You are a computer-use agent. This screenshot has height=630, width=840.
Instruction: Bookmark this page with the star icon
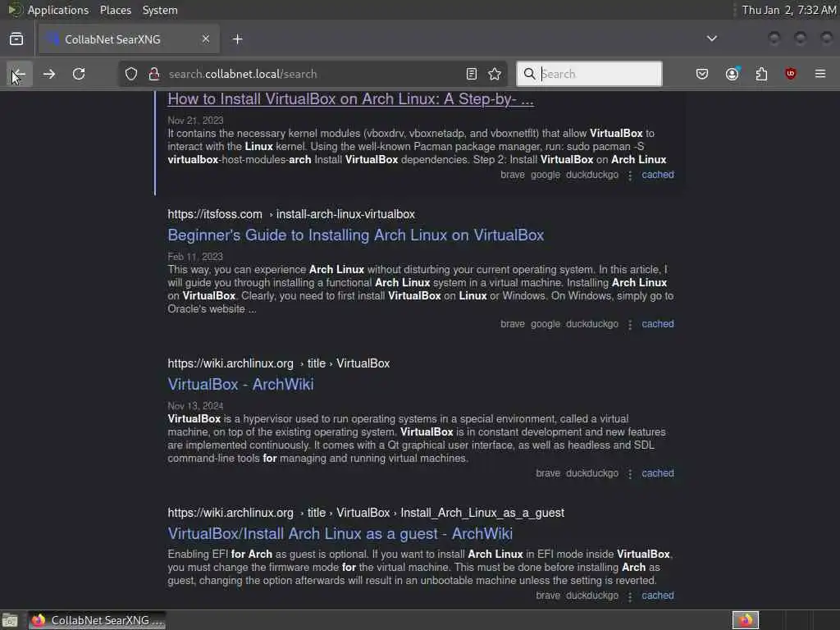pyautogui.click(x=495, y=74)
